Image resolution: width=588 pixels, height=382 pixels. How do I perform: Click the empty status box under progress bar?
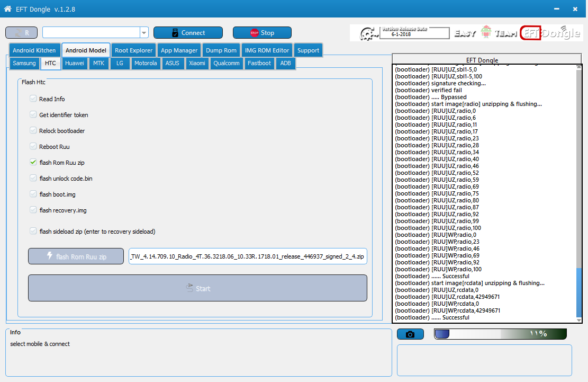(484, 360)
